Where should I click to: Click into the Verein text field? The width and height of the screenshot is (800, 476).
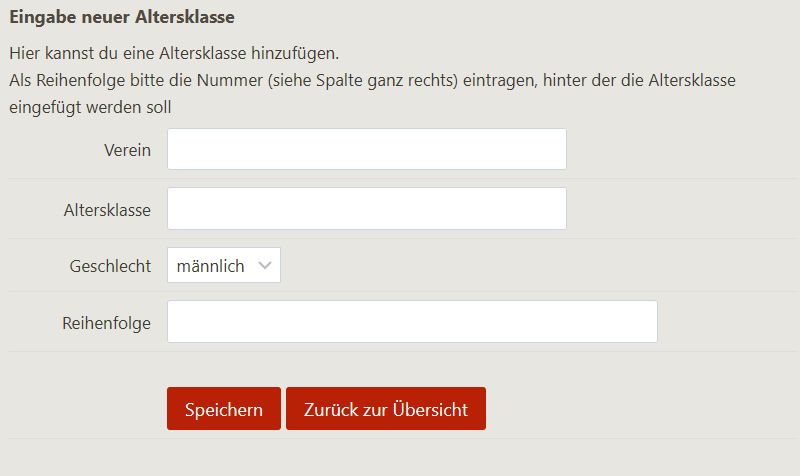coord(366,149)
